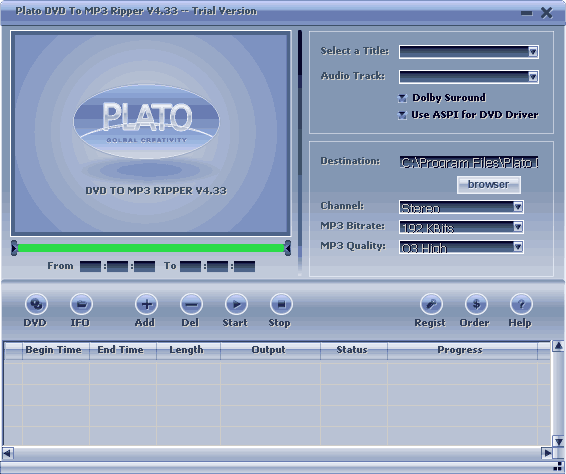Open Help via question mark icon

tap(521, 304)
